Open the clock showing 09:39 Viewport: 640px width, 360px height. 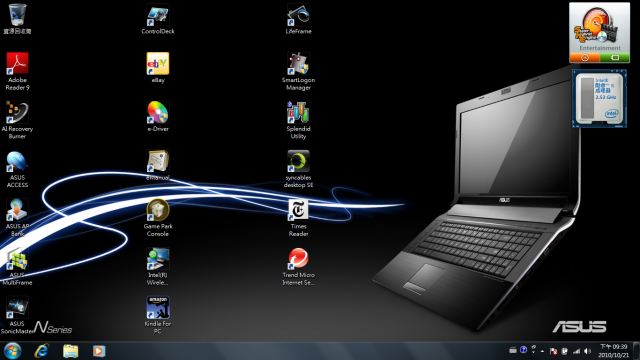613,351
